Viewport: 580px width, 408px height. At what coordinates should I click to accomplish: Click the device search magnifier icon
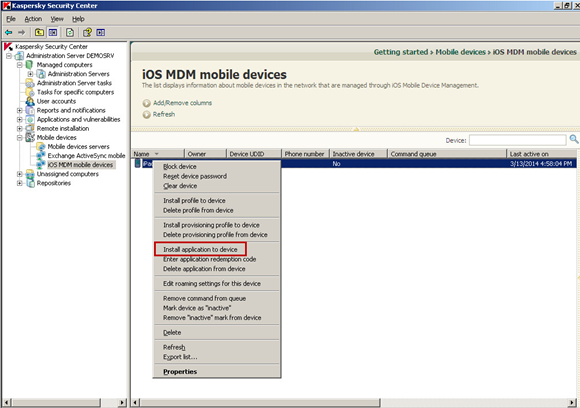(574, 139)
